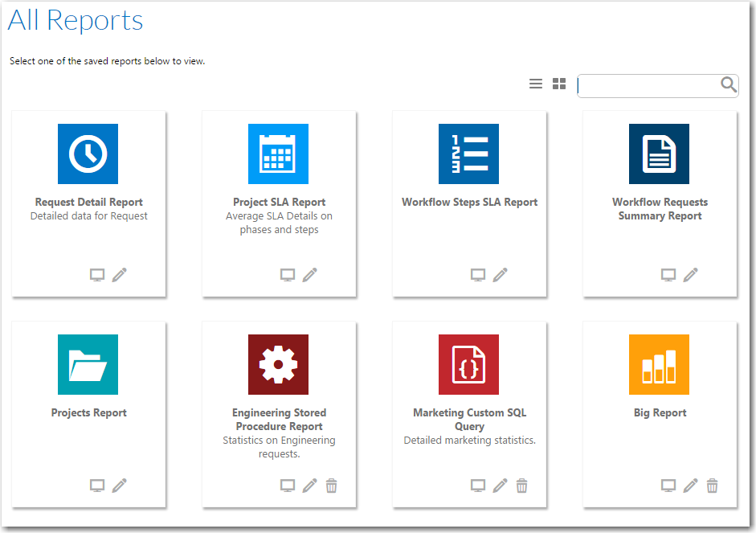Switch to list view layout

tap(536, 84)
